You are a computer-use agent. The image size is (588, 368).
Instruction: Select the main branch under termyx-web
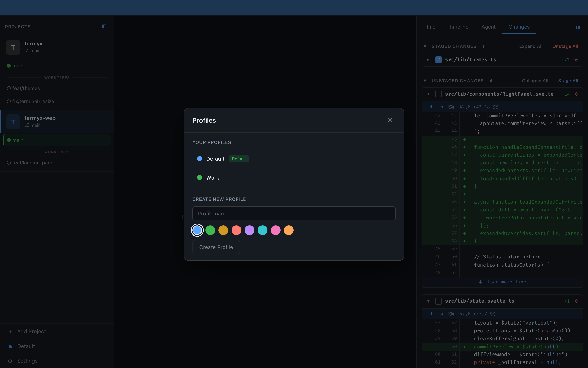[57, 140]
